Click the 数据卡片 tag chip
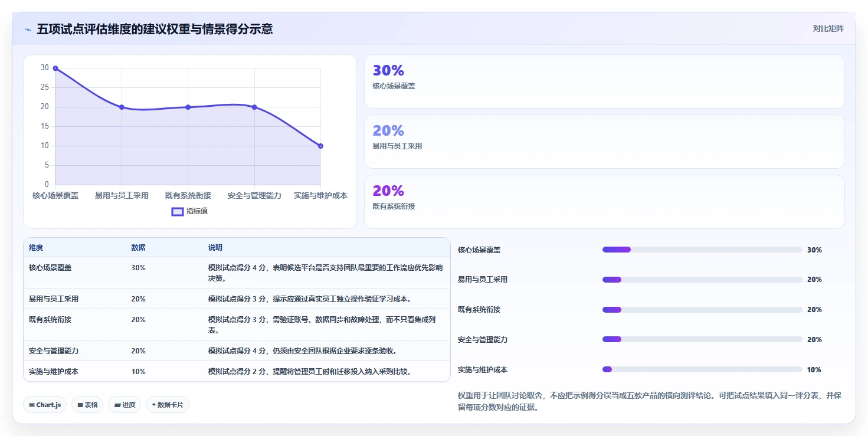Screen dimensions: 868x436 tap(168, 405)
